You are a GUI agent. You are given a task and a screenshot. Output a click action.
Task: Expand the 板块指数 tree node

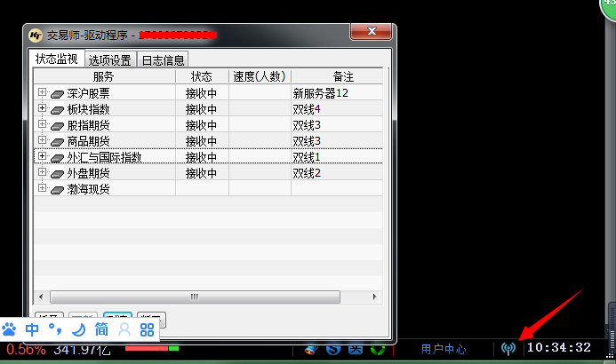point(41,108)
